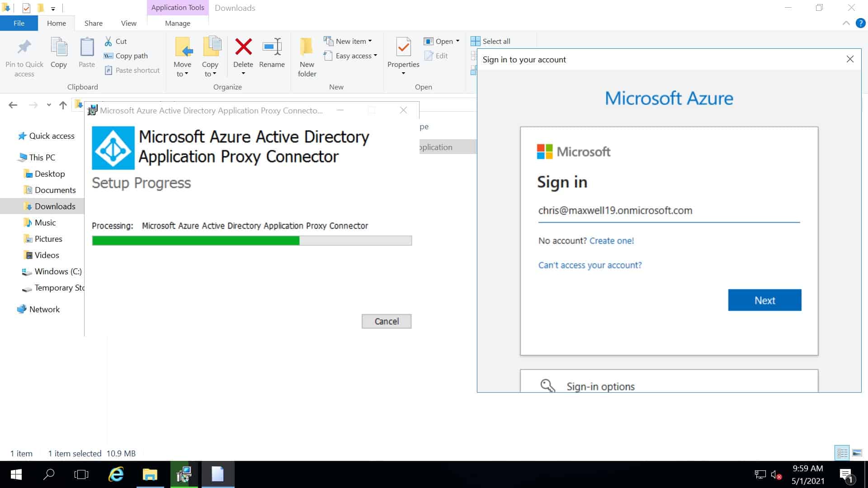The image size is (868, 488).
Task: Click the Edit ribbon command
Action: [x=436, y=56]
